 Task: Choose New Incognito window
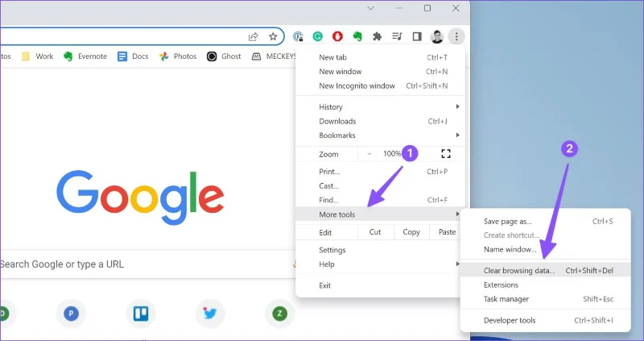tap(380, 86)
